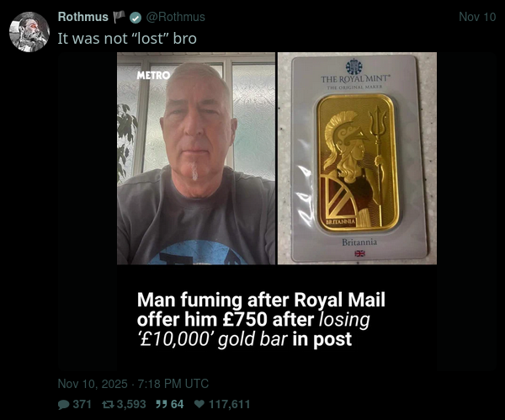The width and height of the screenshot is (505, 420).
Task: Click the Royal Mint crest logo
Action: coord(353,66)
